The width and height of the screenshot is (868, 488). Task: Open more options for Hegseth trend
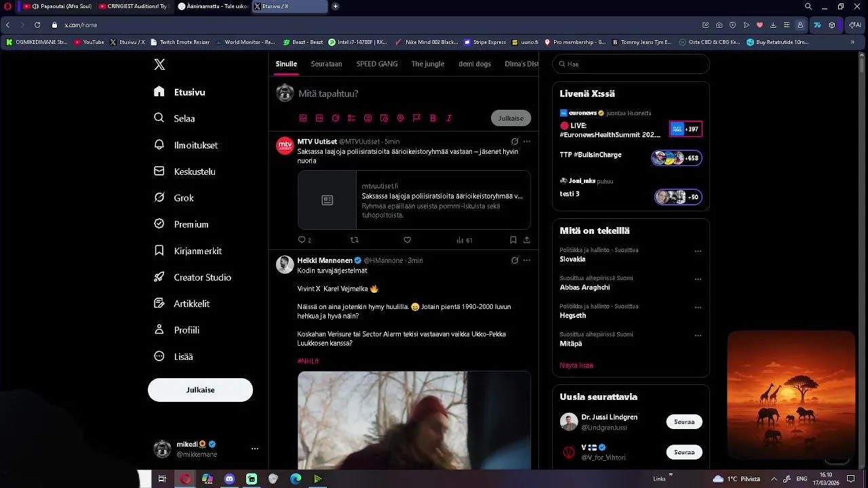(x=698, y=307)
